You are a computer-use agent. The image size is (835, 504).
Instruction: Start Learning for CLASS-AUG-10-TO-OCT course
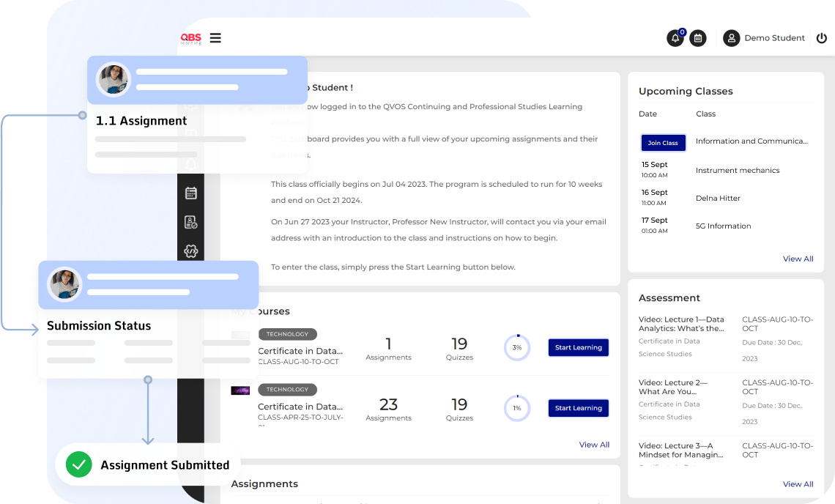578,347
